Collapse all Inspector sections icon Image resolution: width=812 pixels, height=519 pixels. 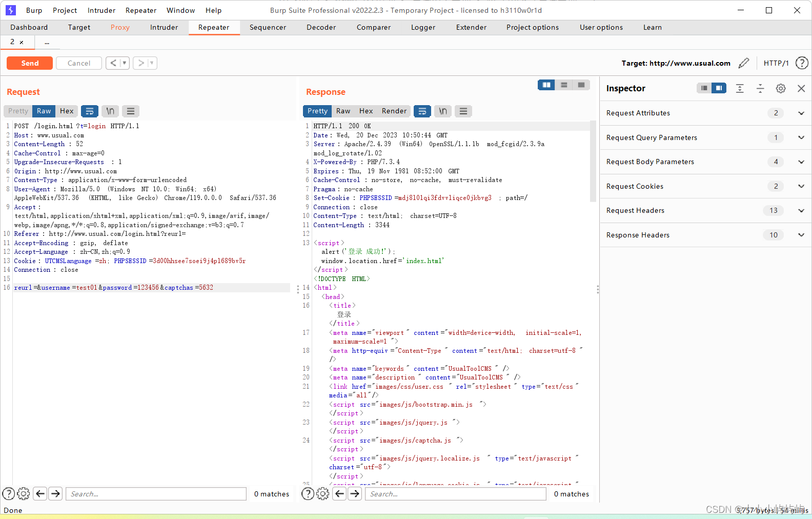tap(760, 88)
